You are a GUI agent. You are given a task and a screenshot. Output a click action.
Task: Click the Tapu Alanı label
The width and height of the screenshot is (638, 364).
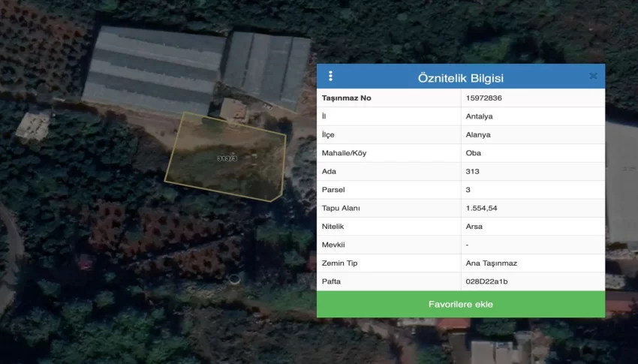341,208
